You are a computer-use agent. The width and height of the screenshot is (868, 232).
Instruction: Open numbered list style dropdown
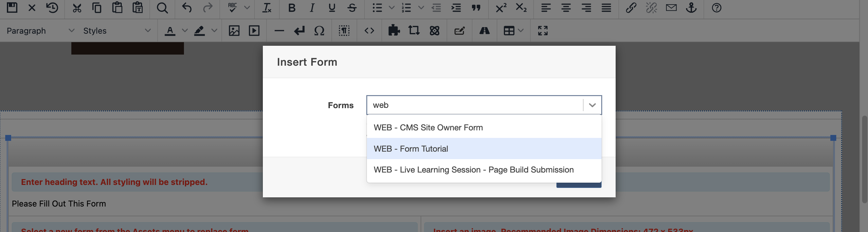pyautogui.click(x=421, y=8)
